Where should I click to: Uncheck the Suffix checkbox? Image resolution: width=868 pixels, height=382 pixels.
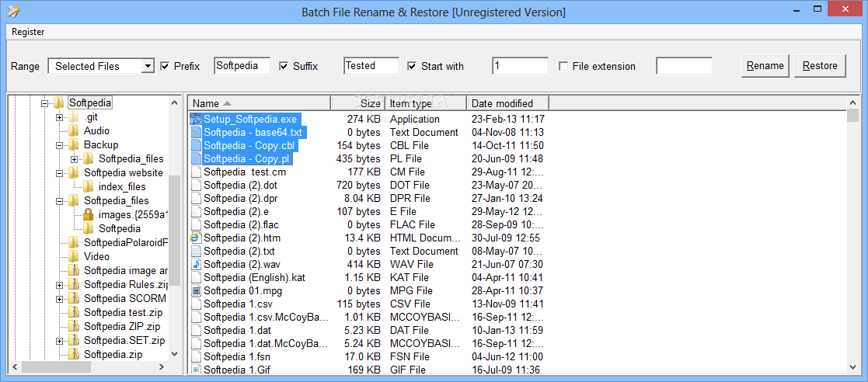(x=284, y=66)
